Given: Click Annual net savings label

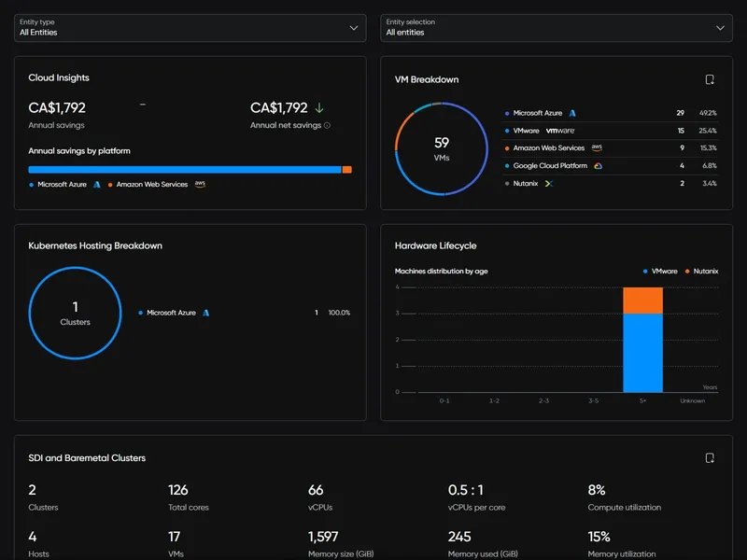Looking at the screenshot, I should pos(286,125).
